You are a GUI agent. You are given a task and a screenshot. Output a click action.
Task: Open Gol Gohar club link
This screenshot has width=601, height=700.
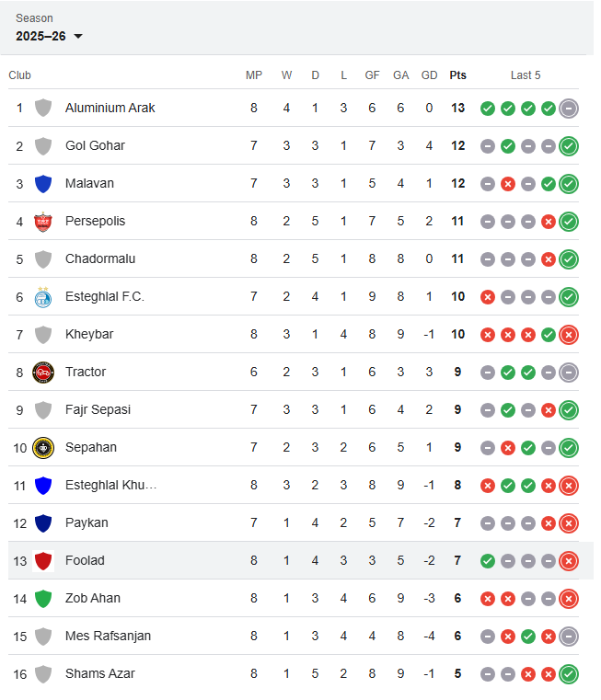pyautogui.click(x=95, y=145)
